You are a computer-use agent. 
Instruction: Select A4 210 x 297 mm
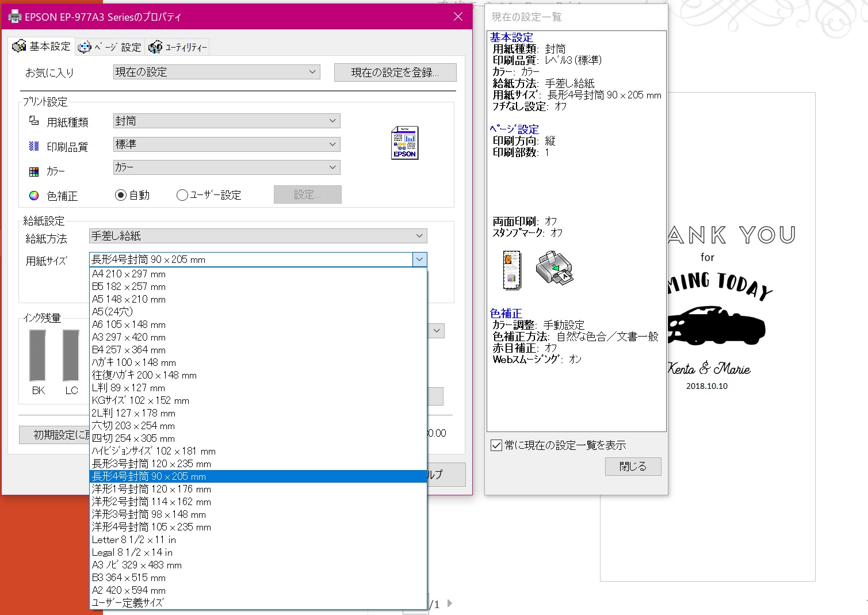point(258,274)
